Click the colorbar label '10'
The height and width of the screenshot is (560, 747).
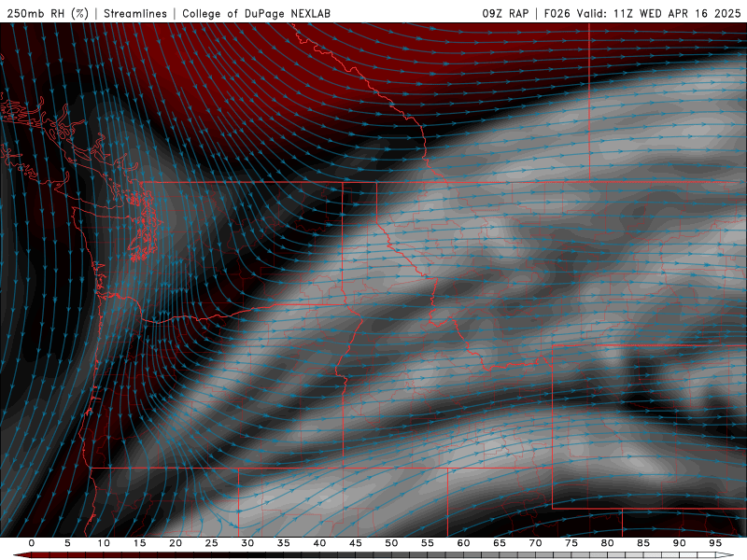tap(104, 543)
